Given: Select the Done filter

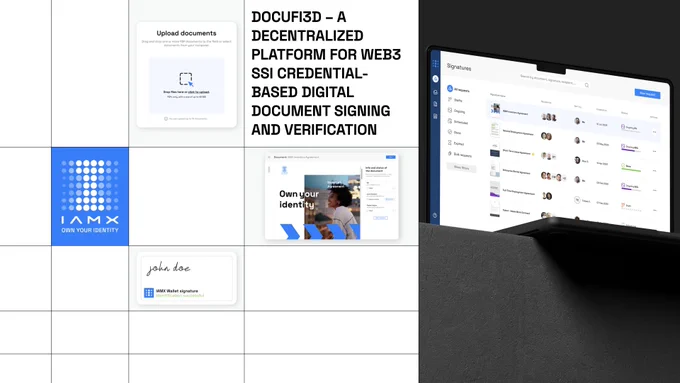Looking at the screenshot, I should (x=454, y=132).
